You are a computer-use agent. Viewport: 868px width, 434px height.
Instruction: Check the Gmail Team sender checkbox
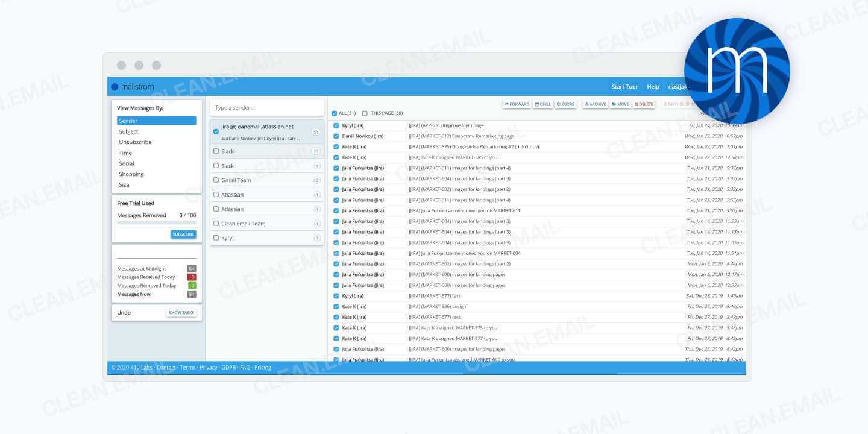point(216,180)
